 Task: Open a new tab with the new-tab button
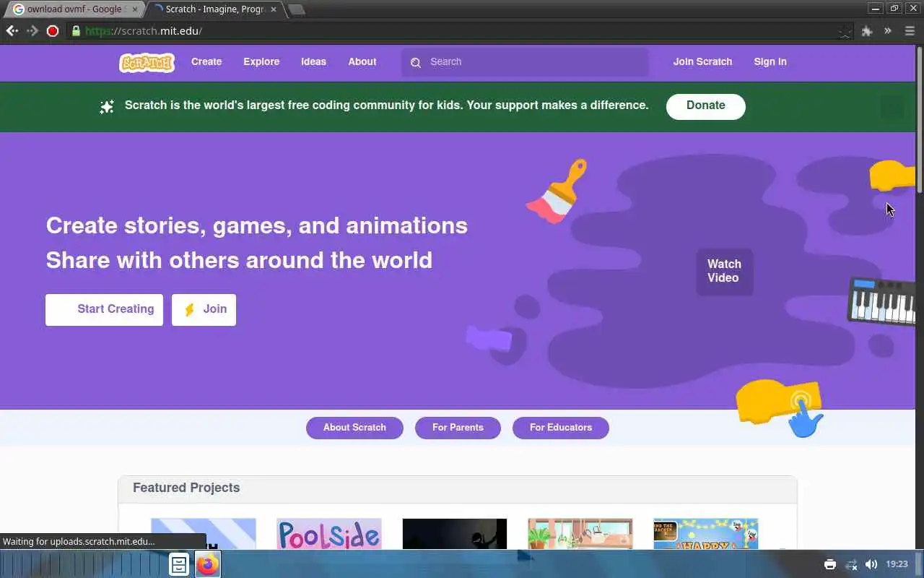click(x=297, y=9)
